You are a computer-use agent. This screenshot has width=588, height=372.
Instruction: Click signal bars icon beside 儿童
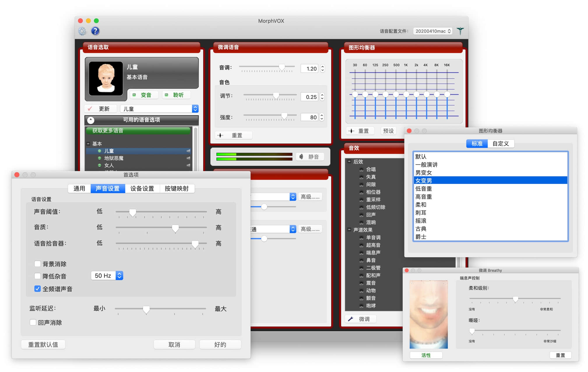point(189,151)
